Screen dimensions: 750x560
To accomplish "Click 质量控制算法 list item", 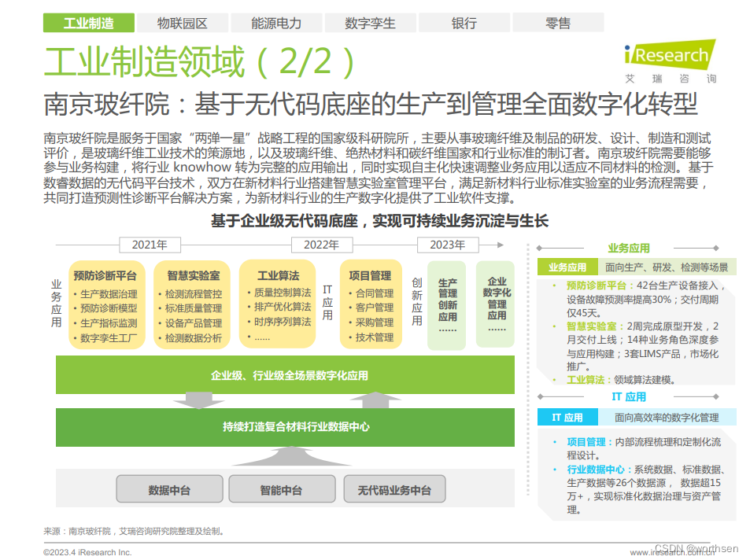I will tap(283, 293).
